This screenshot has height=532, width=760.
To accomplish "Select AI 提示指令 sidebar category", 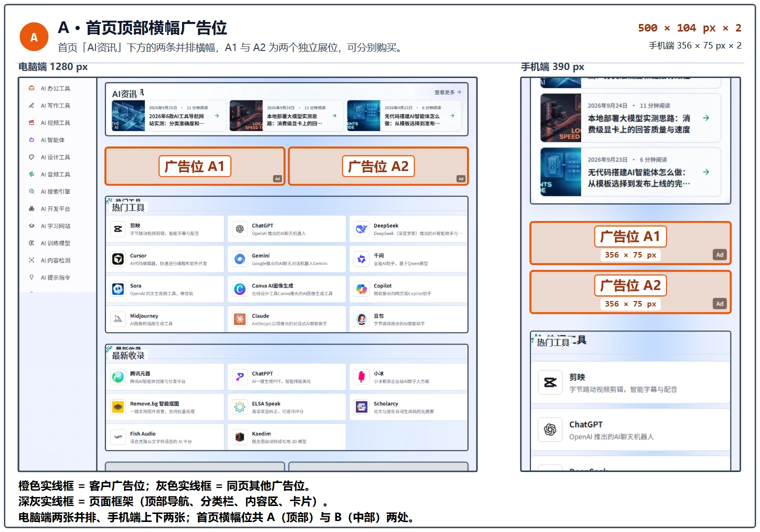I will point(49,277).
